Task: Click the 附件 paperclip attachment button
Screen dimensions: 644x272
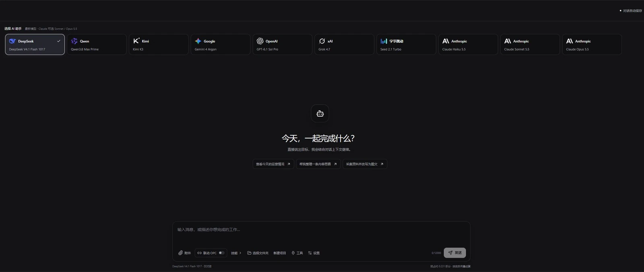Action: tap(185, 253)
